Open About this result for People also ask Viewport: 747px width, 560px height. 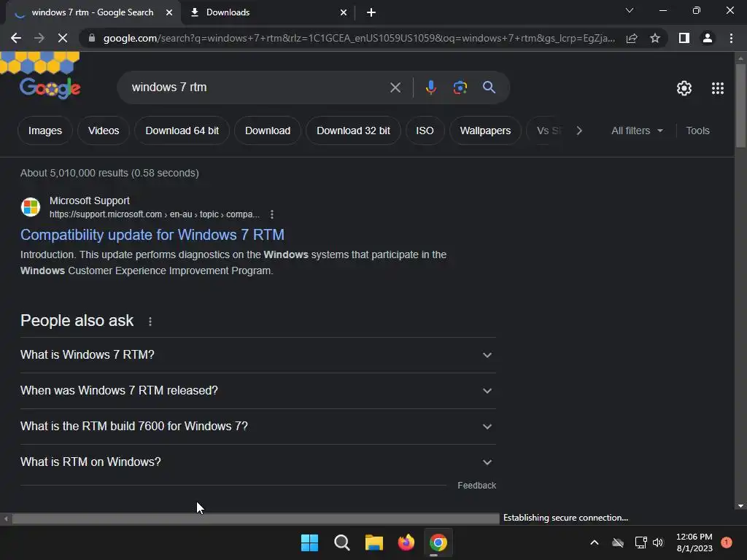tap(150, 322)
